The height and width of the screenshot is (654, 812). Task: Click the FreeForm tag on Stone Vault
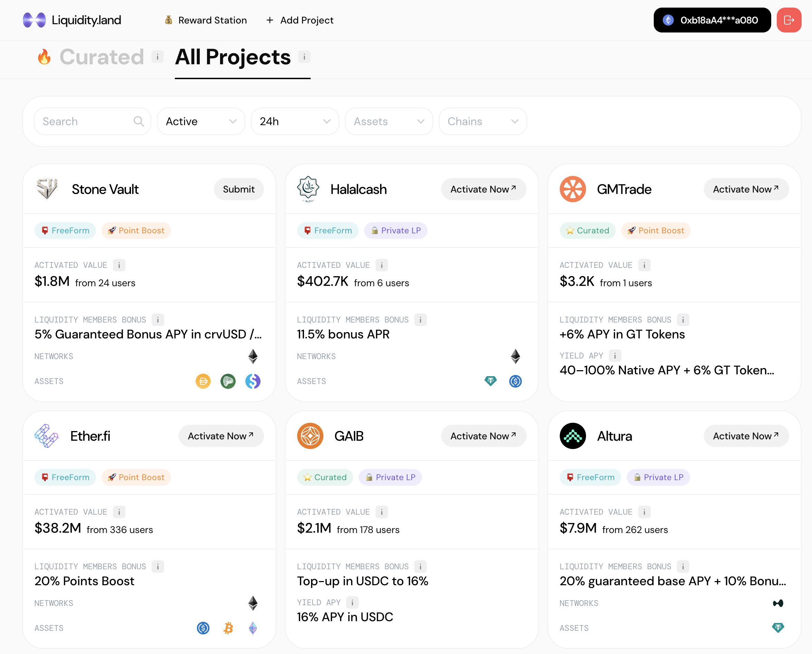pos(65,231)
